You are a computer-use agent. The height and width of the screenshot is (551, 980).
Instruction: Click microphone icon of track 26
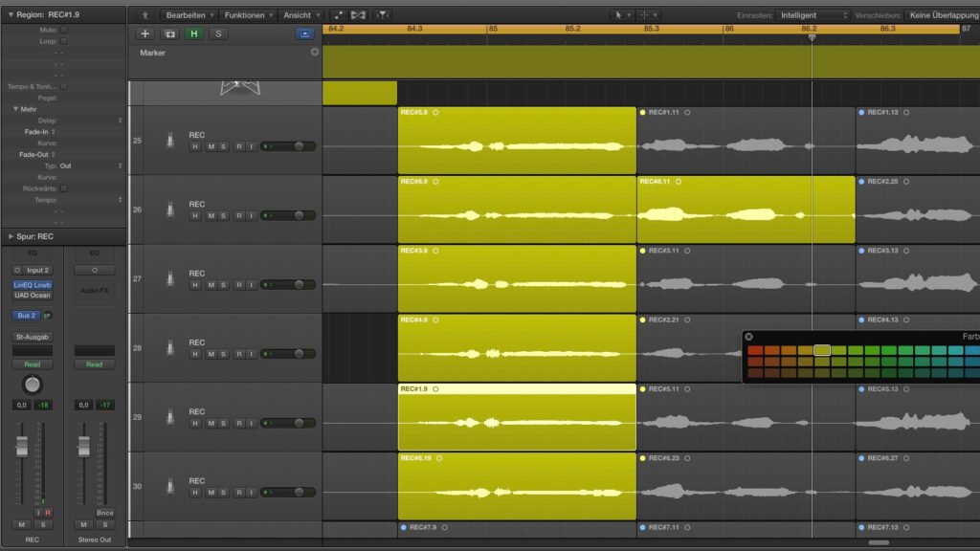(x=170, y=209)
